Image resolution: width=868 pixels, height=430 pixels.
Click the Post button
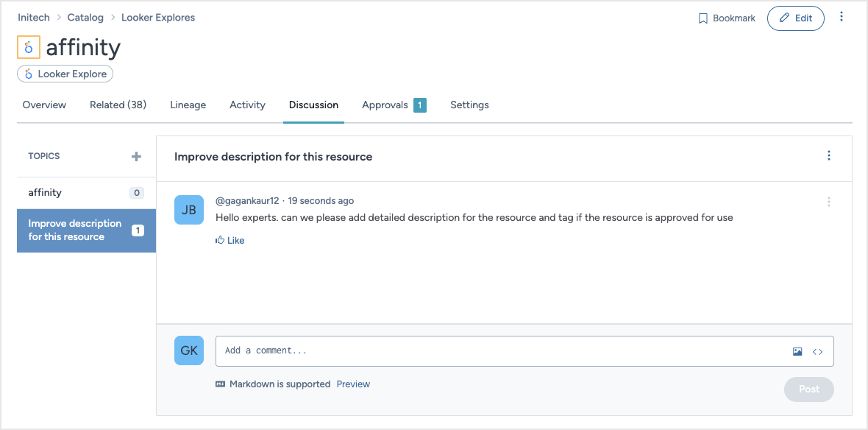point(808,389)
